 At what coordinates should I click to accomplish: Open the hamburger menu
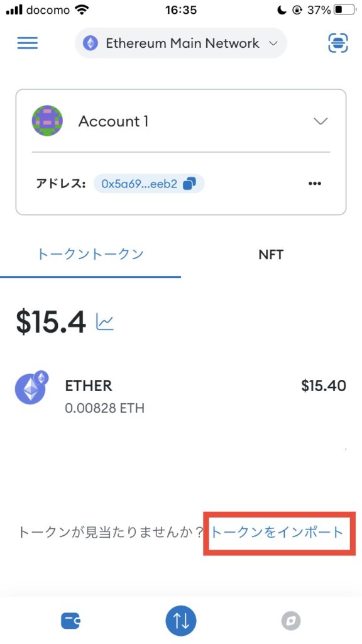pos(28,43)
